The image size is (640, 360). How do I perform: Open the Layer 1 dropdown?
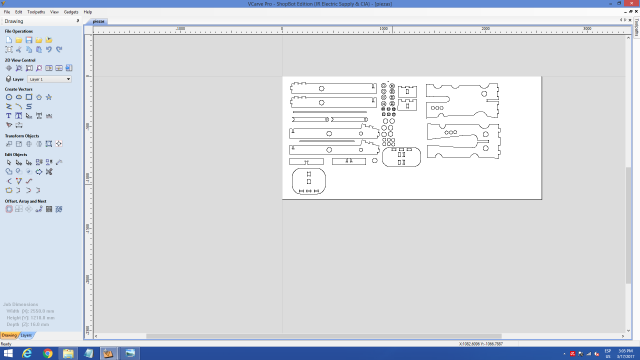click(x=50, y=79)
